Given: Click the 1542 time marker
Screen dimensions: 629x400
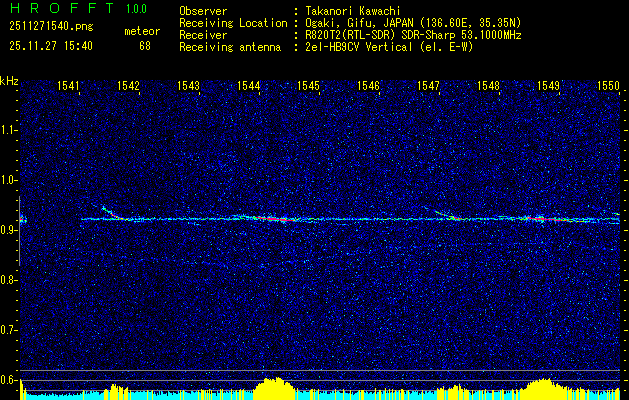Looking at the screenshot, I should point(128,85).
